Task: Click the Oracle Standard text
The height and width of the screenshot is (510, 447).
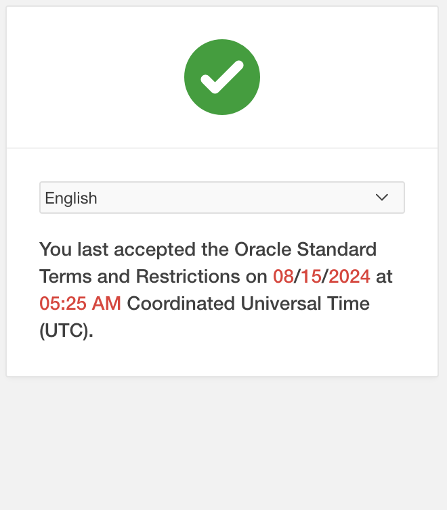Action: (305, 249)
